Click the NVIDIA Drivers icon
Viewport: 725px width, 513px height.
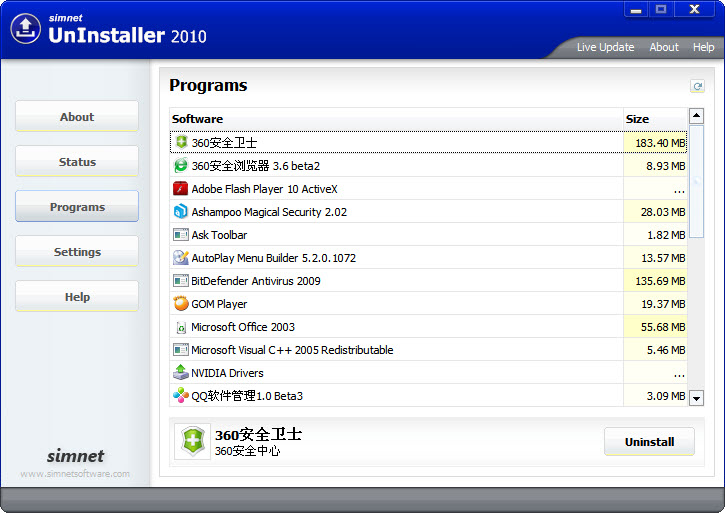180,373
